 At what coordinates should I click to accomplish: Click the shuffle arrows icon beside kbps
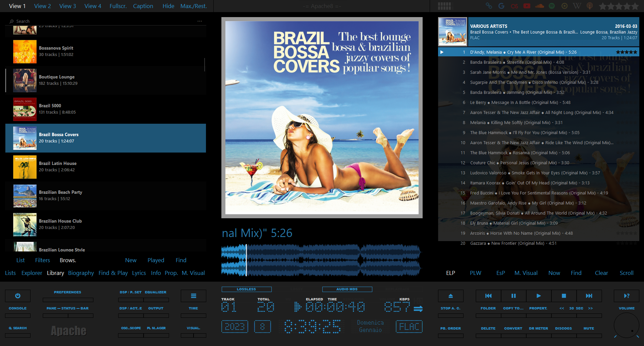coord(418,308)
